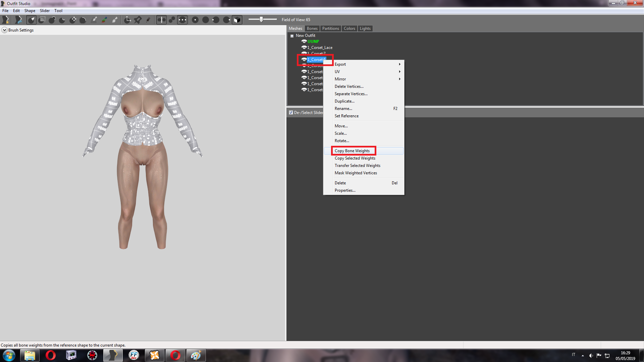
Task: Switch to the Bones tab
Action: coord(312,28)
